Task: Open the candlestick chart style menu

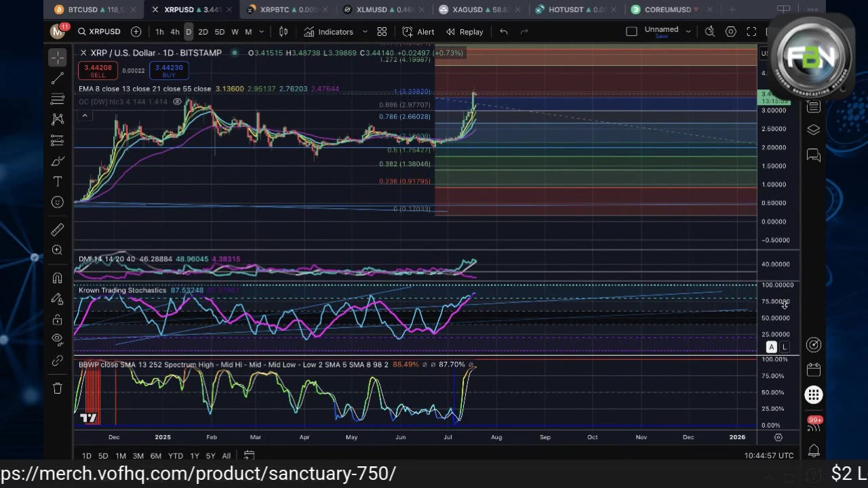Action: click(x=283, y=32)
